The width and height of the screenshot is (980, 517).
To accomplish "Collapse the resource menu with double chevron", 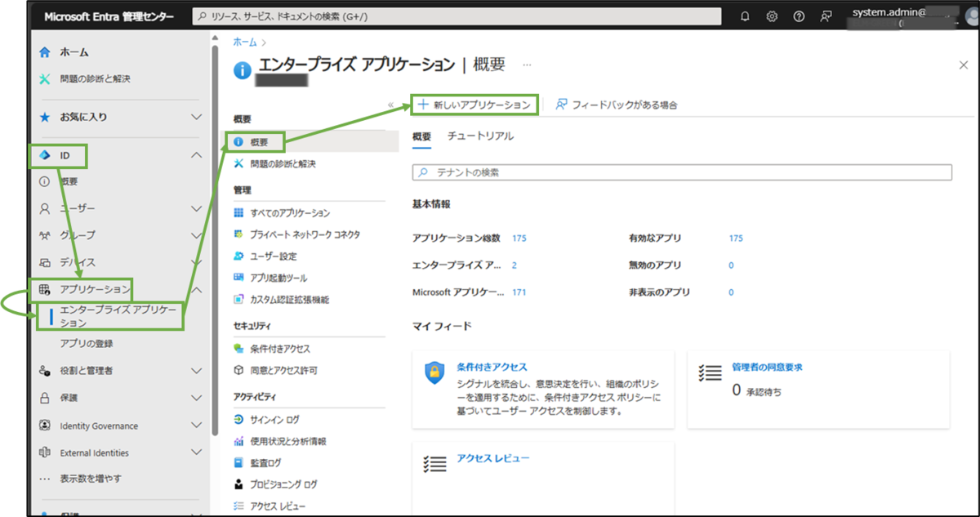I will click(x=390, y=105).
